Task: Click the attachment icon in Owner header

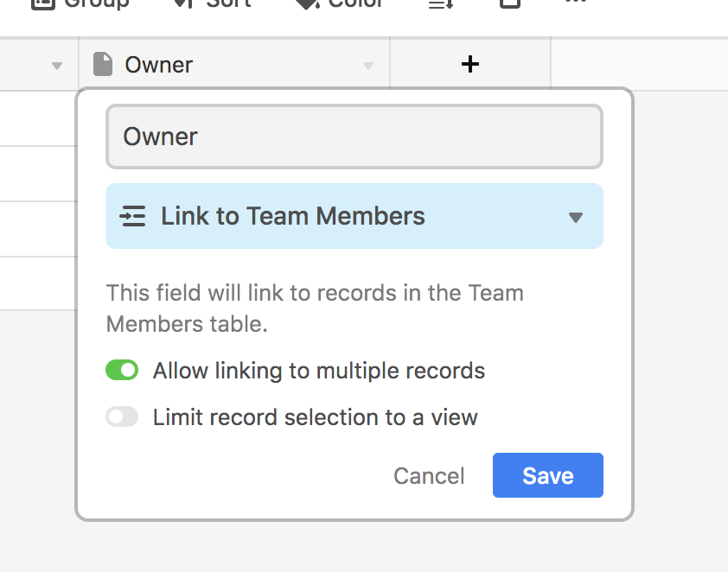Action: point(103,64)
